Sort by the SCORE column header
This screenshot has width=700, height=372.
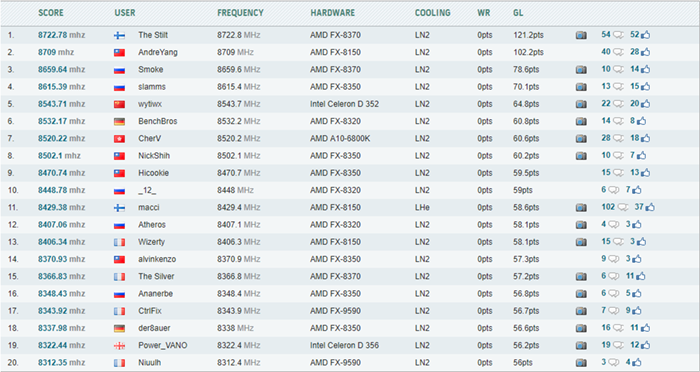coord(51,13)
